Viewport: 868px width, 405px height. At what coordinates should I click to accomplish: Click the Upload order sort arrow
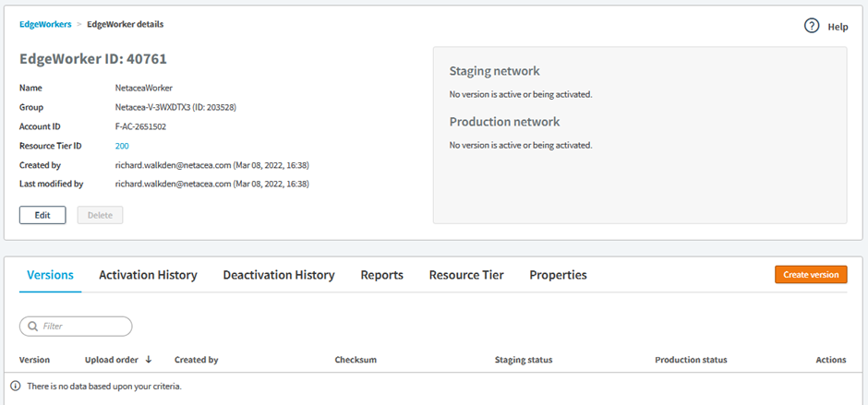point(149,360)
